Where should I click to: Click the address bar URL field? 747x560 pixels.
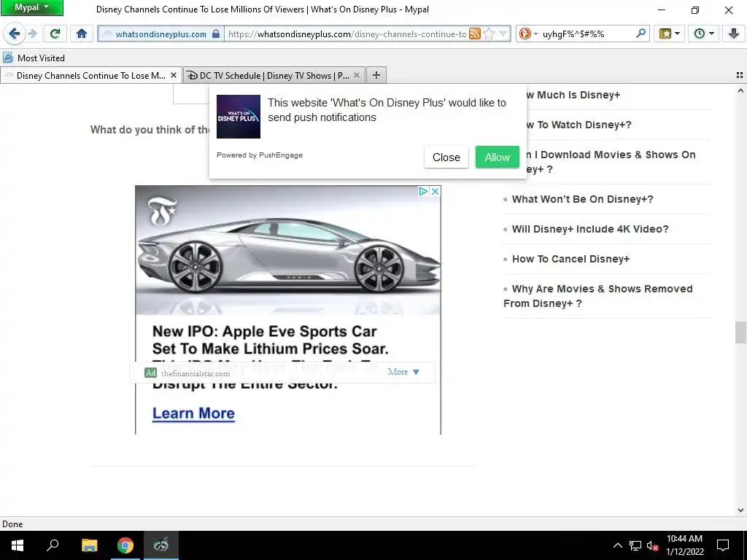coord(347,34)
